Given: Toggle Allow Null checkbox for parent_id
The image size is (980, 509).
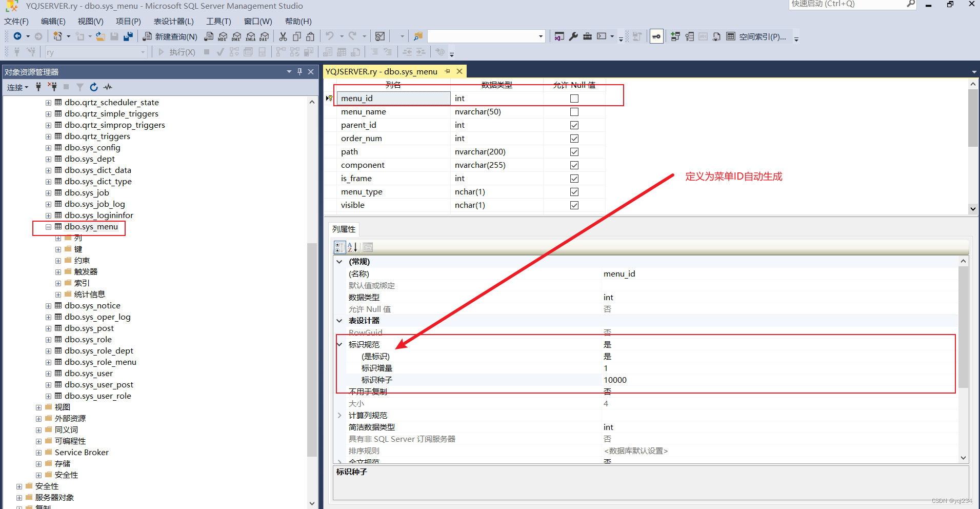Looking at the screenshot, I should pos(574,125).
